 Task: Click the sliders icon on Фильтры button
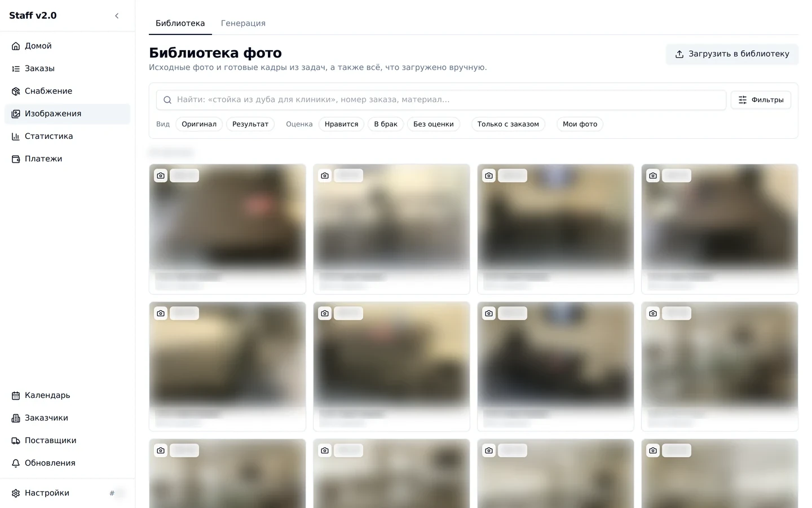coord(743,100)
